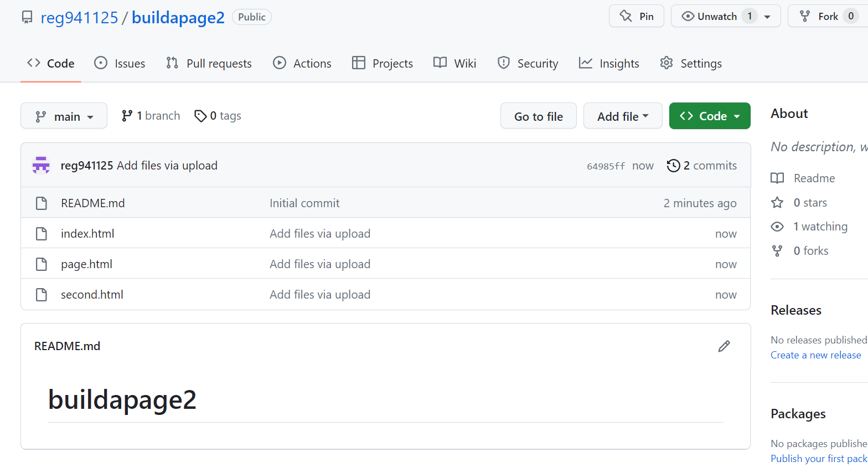
Task: Open the buildapage2 repository link
Action: (178, 17)
